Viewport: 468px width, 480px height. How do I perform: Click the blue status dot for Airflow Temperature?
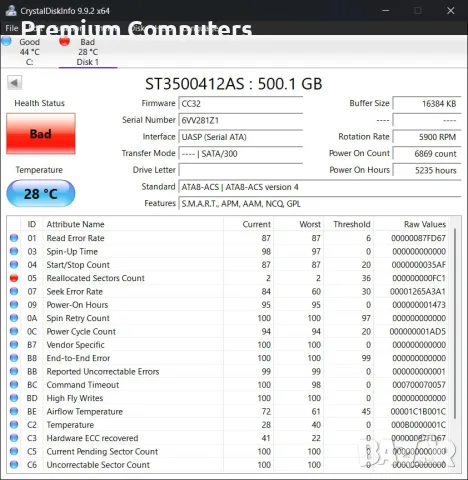(14, 411)
